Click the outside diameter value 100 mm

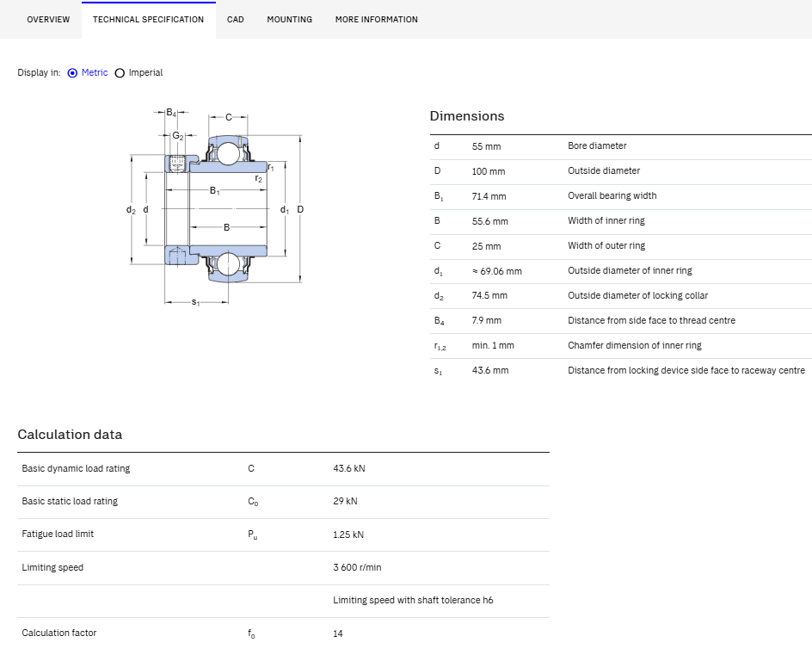click(489, 171)
